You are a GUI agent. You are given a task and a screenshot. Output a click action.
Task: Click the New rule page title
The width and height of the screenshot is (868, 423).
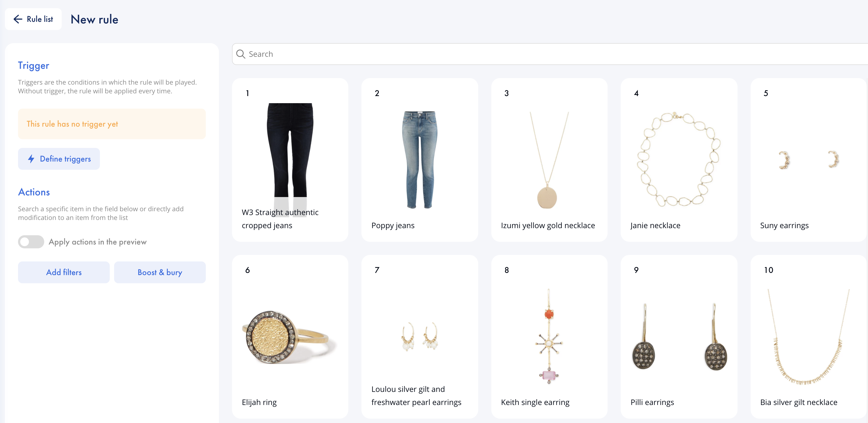click(94, 19)
